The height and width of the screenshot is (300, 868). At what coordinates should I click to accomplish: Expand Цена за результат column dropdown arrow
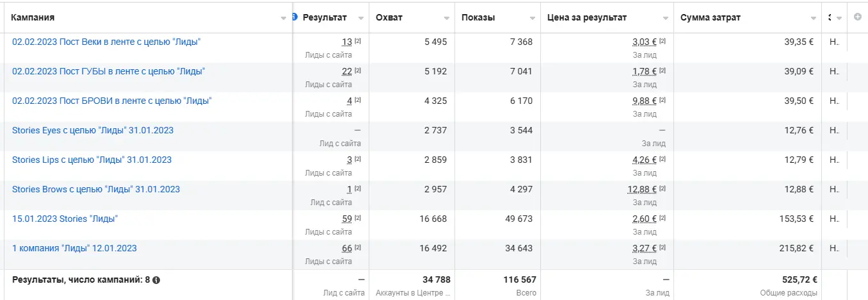(666, 19)
